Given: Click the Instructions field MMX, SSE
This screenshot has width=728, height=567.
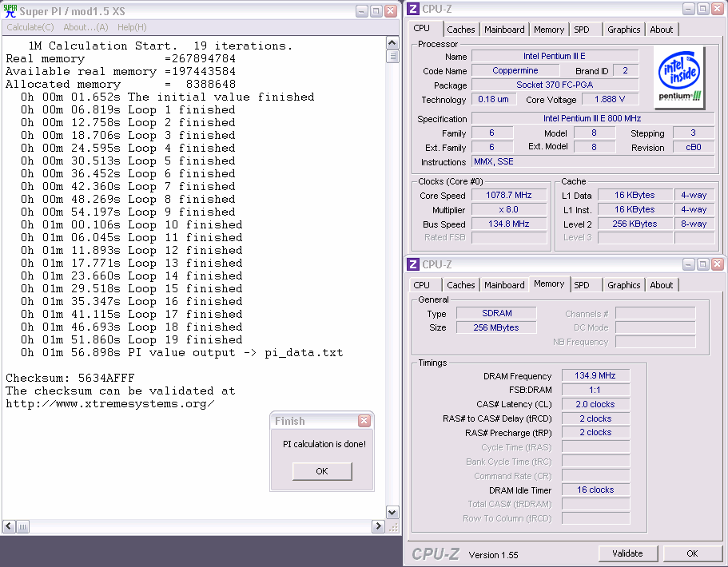Looking at the screenshot, I should (593, 161).
